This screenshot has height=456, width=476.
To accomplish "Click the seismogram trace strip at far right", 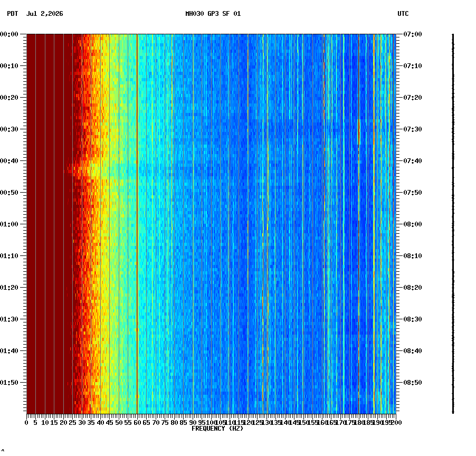I will coord(453,224).
